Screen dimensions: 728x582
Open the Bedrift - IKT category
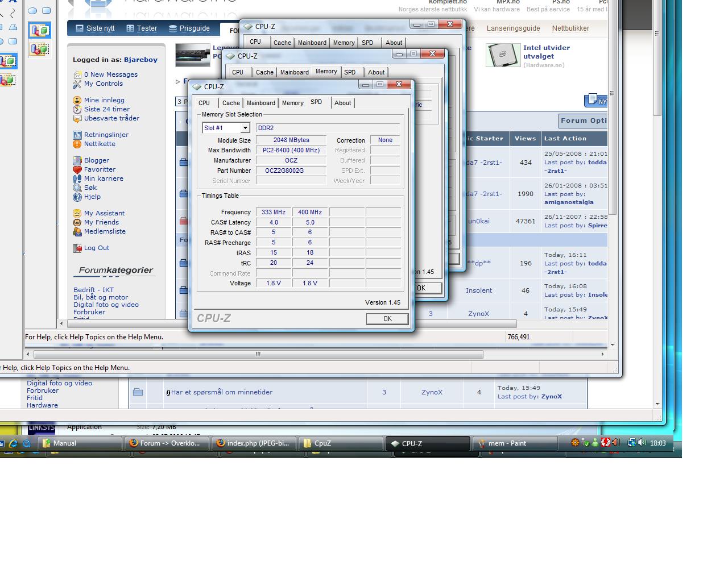pyautogui.click(x=93, y=290)
